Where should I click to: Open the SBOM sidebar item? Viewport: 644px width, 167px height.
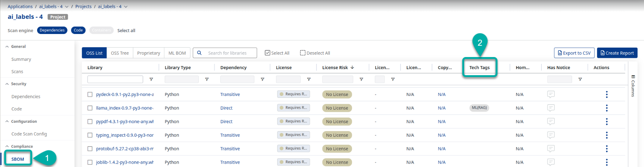tap(18, 159)
